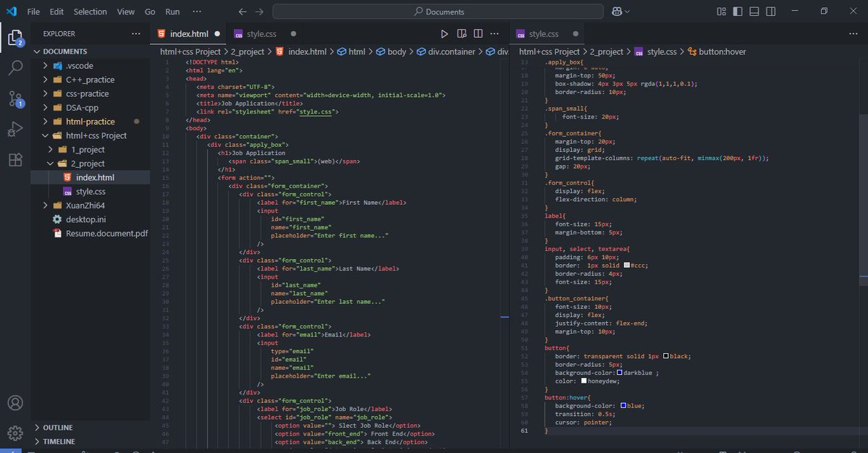Go forward with the right arrow
The height and width of the screenshot is (453, 868).
[259, 12]
